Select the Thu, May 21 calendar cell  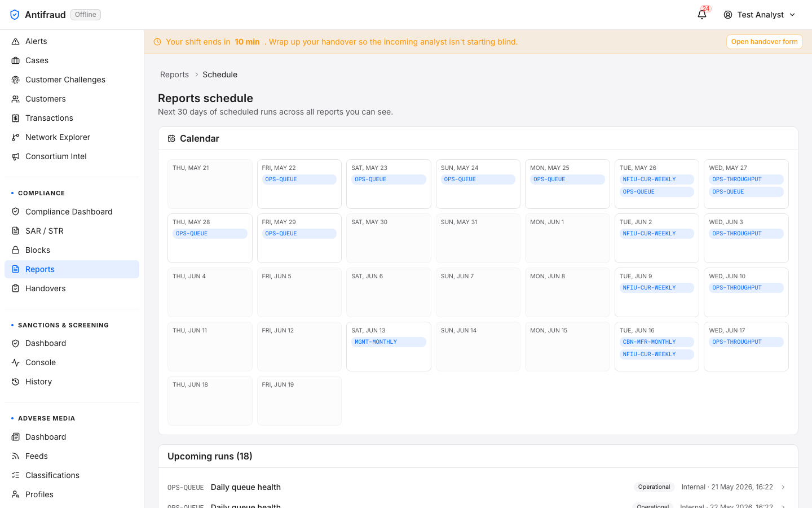(210, 184)
